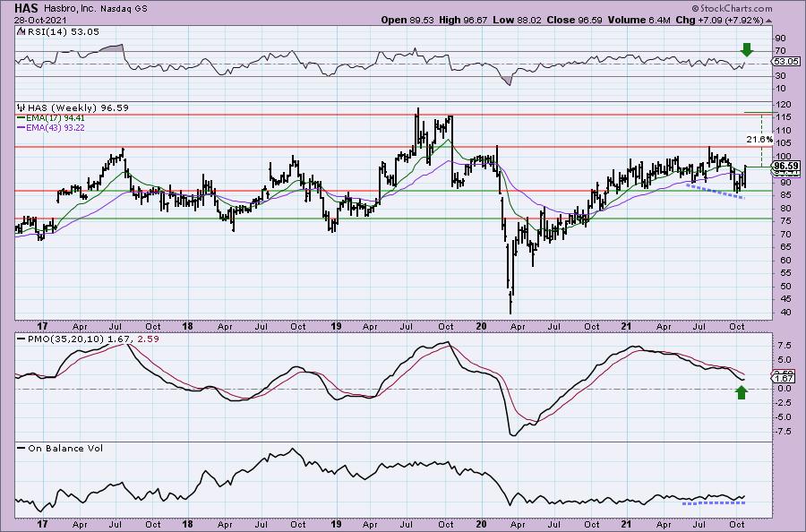Select the EMA(43) 93.22 legend text
This screenshot has height=532, width=806.
pos(56,127)
